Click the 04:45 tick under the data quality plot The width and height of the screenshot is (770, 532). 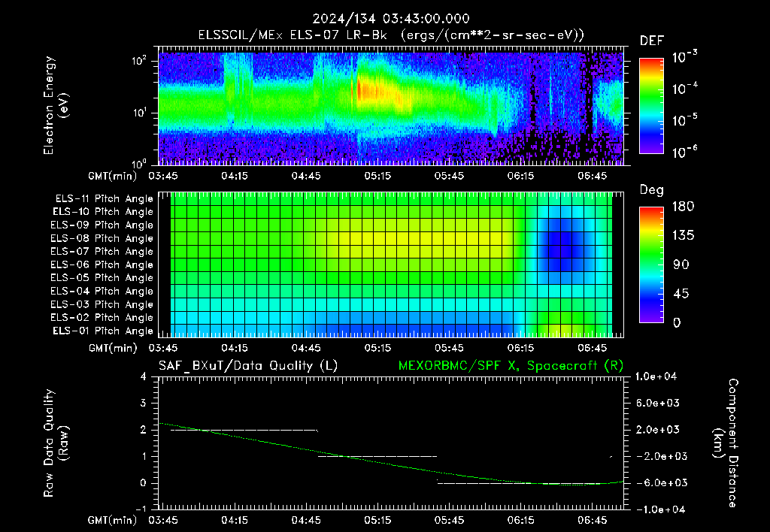click(306, 520)
